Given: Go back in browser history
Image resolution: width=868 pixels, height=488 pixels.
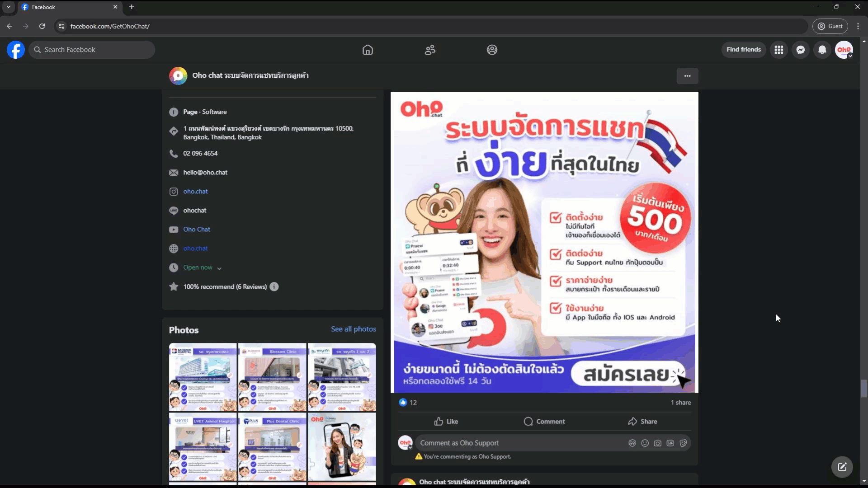Looking at the screenshot, I should 9,26.
